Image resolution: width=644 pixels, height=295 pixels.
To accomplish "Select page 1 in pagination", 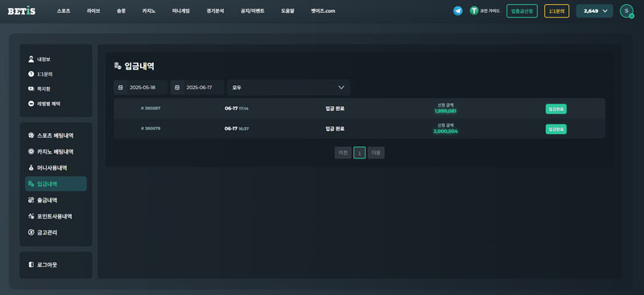I will coord(359,153).
